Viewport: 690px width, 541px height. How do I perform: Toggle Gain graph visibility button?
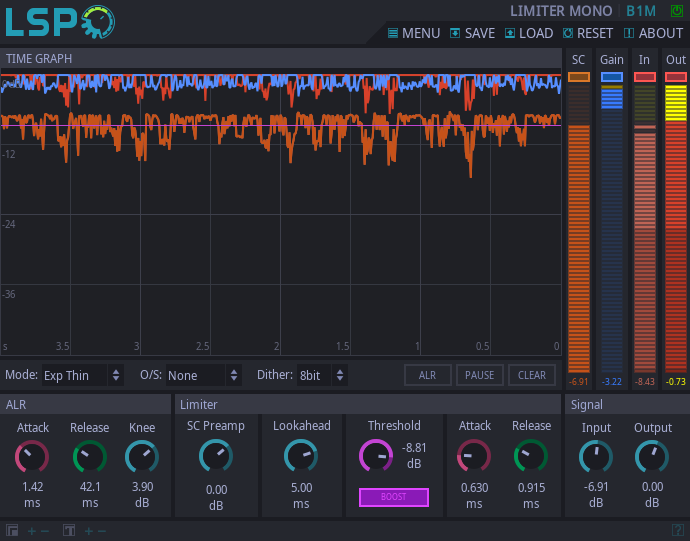point(612,77)
